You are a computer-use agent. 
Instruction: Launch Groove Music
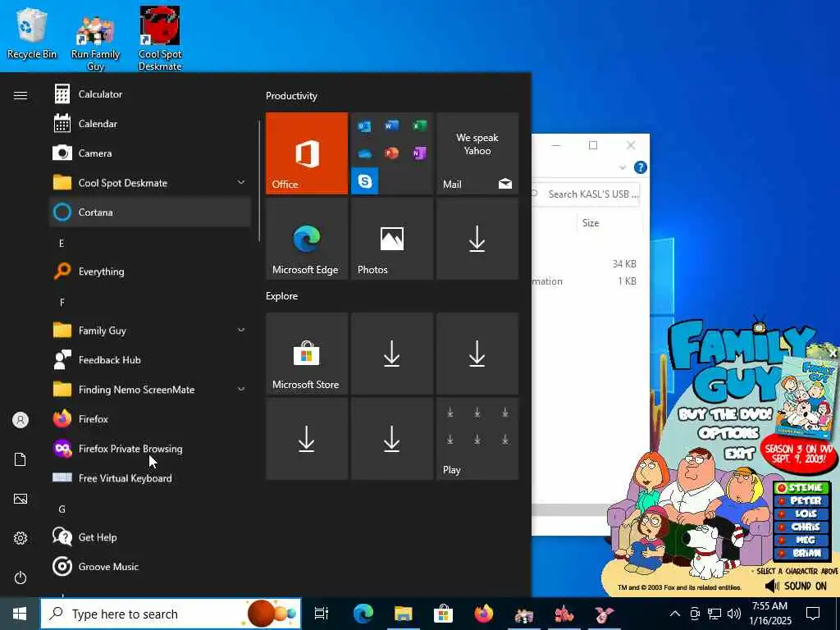pyautogui.click(x=150, y=566)
